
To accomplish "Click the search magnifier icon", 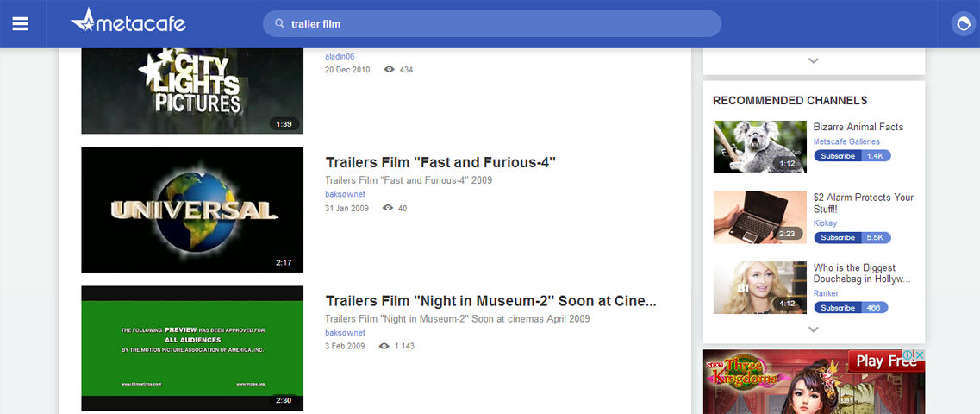I will (279, 24).
